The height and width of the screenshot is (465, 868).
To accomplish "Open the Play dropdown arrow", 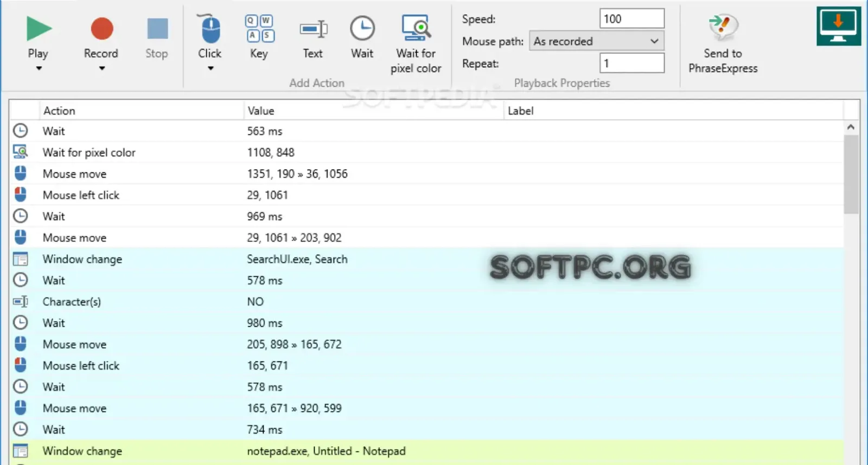I will (39, 68).
